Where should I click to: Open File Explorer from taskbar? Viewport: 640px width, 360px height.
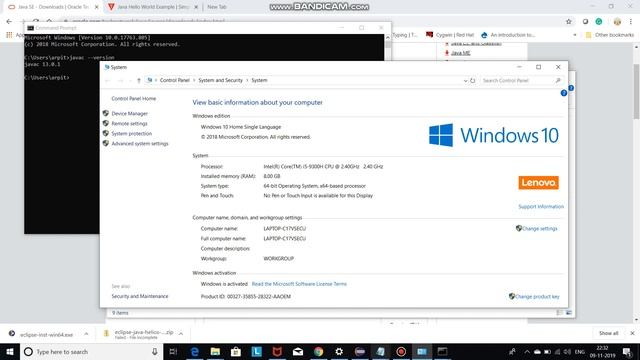(x=215, y=351)
